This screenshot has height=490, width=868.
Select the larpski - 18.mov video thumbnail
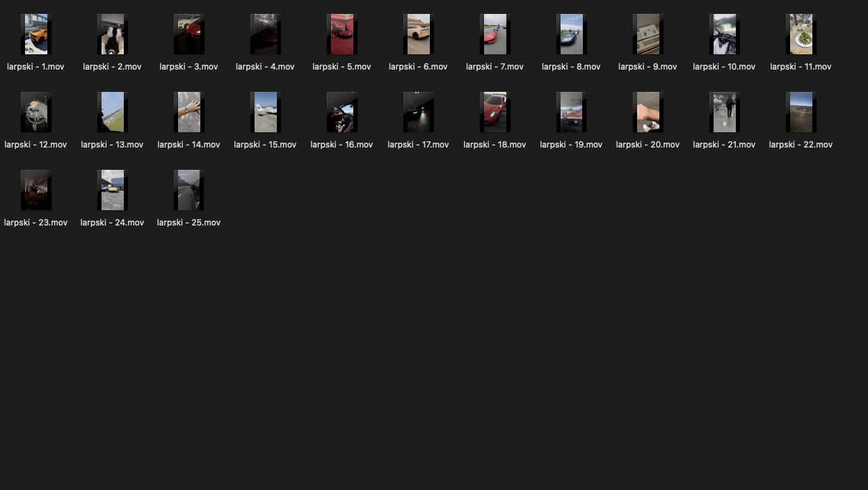pyautogui.click(x=495, y=112)
